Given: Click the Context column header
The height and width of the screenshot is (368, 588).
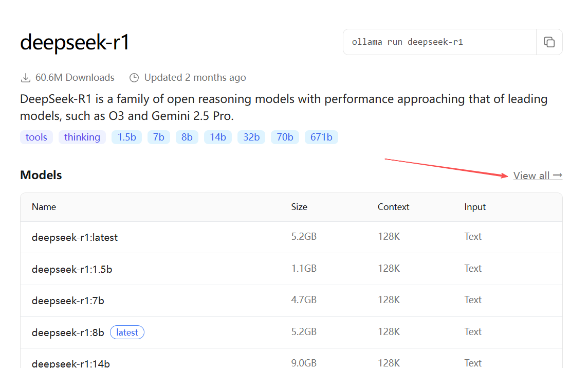Looking at the screenshot, I should [393, 207].
